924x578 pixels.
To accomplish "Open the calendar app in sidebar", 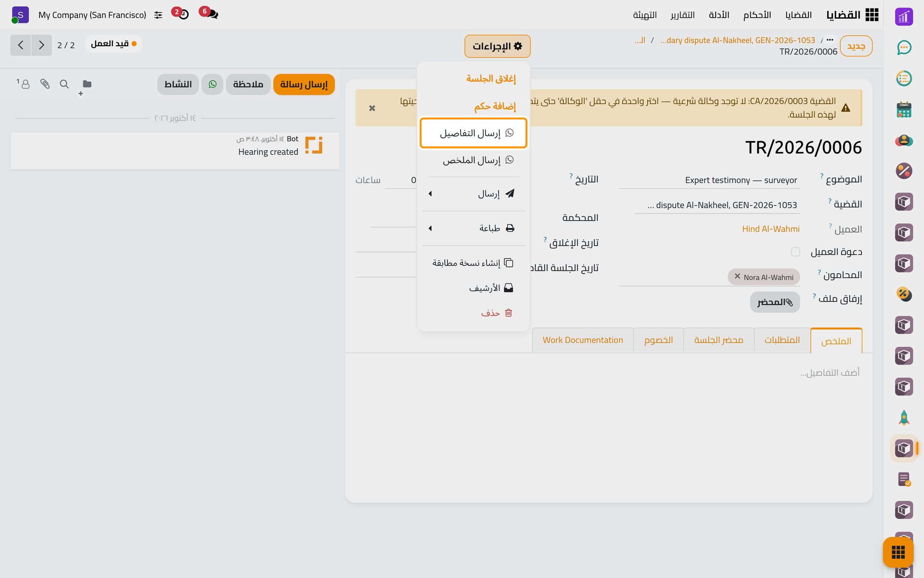I will coord(904,109).
